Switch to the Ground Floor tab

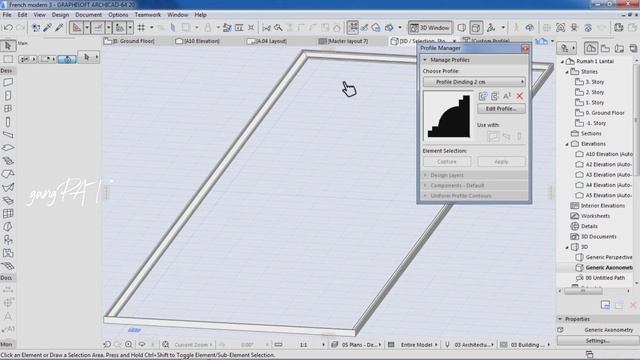(129, 41)
